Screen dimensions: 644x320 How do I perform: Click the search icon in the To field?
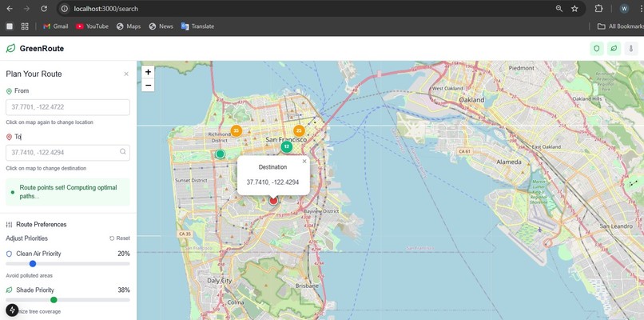[x=123, y=152]
